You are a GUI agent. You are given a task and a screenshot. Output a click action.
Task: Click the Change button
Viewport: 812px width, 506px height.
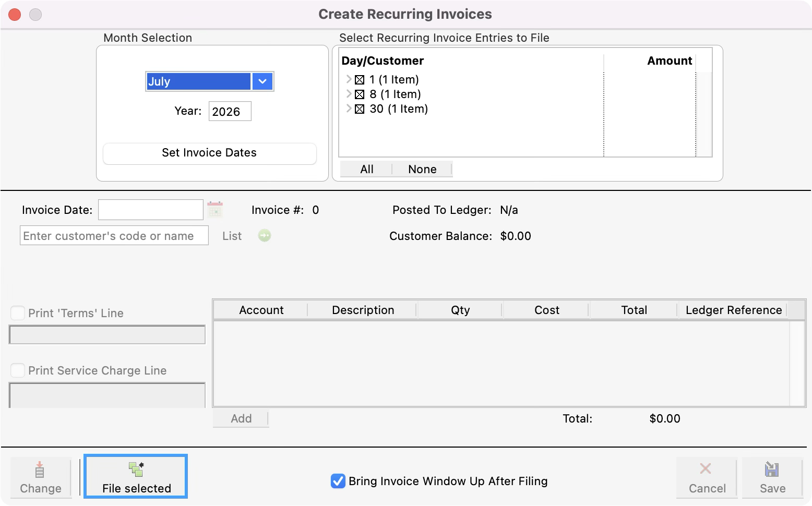(x=41, y=477)
